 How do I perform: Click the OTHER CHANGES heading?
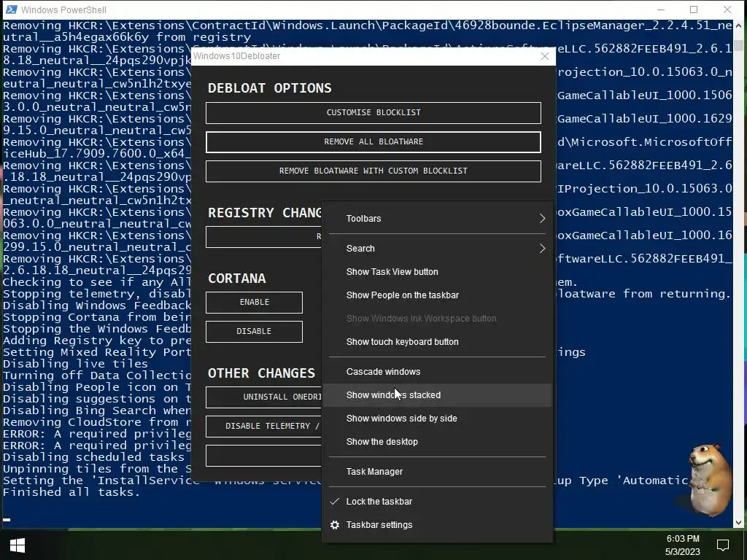tap(261, 373)
